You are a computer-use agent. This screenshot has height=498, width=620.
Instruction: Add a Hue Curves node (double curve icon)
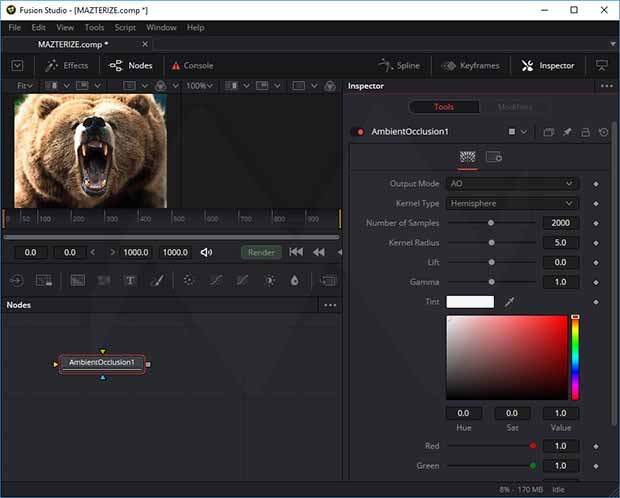tap(242, 280)
